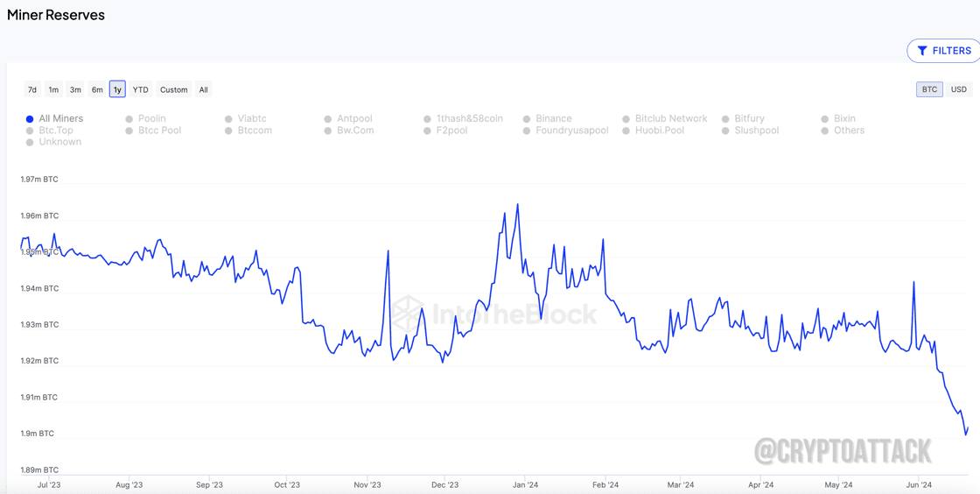The height and width of the screenshot is (494, 980).
Task: Open the FILTERS button
Action: click(944, 51)
